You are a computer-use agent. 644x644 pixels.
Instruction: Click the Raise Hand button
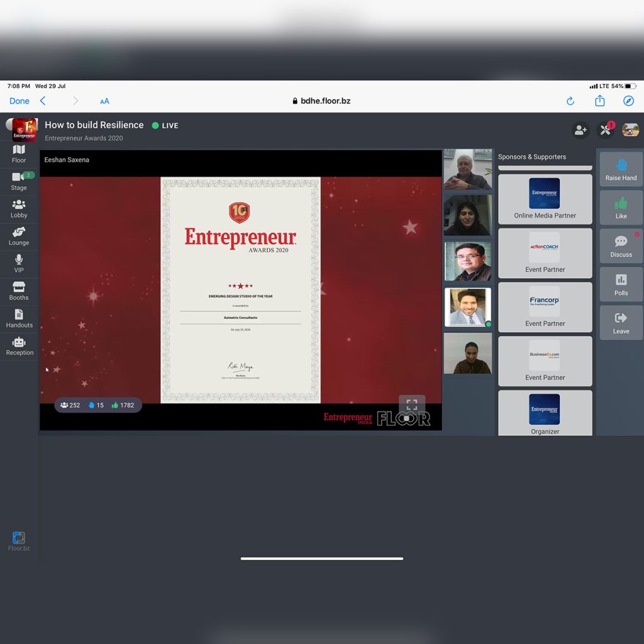621,170
